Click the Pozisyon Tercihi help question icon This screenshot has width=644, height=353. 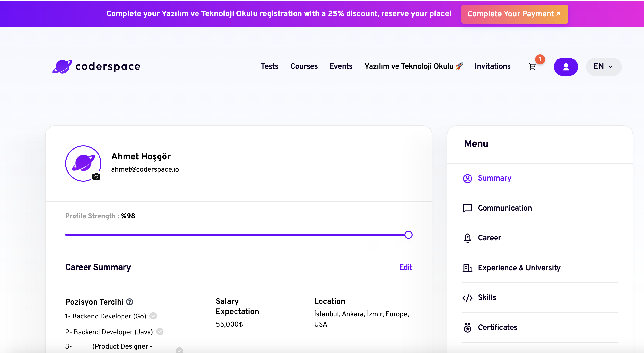pos(129,302)
